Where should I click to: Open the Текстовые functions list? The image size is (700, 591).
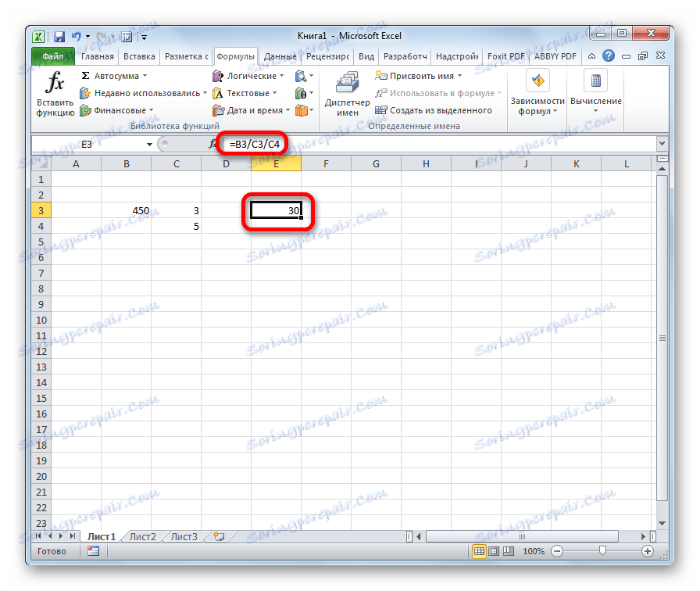(245, 93)
